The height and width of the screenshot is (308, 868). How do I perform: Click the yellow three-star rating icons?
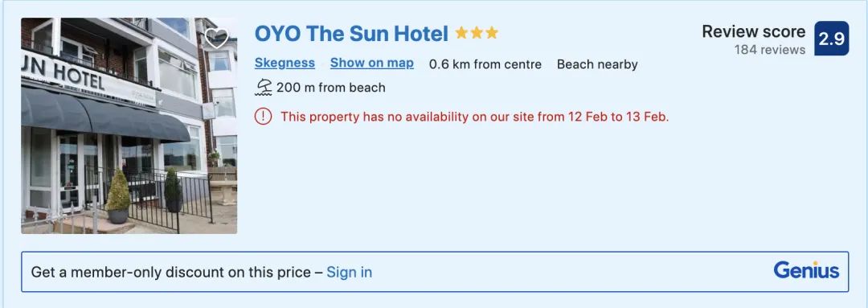coord(477,33)
